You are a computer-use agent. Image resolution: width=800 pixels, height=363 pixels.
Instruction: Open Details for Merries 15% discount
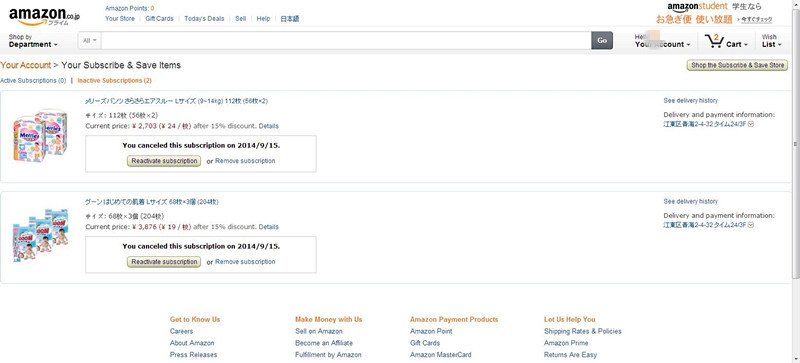point(268,126)
